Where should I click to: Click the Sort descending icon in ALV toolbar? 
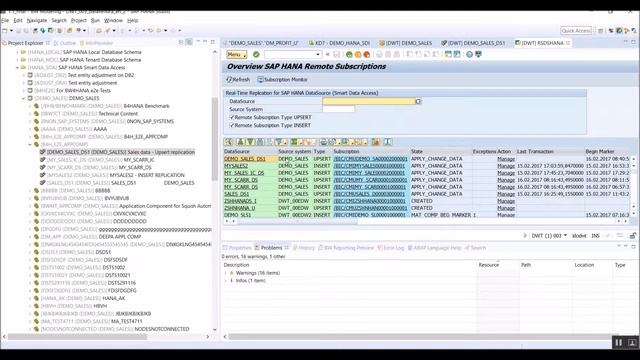250,142
